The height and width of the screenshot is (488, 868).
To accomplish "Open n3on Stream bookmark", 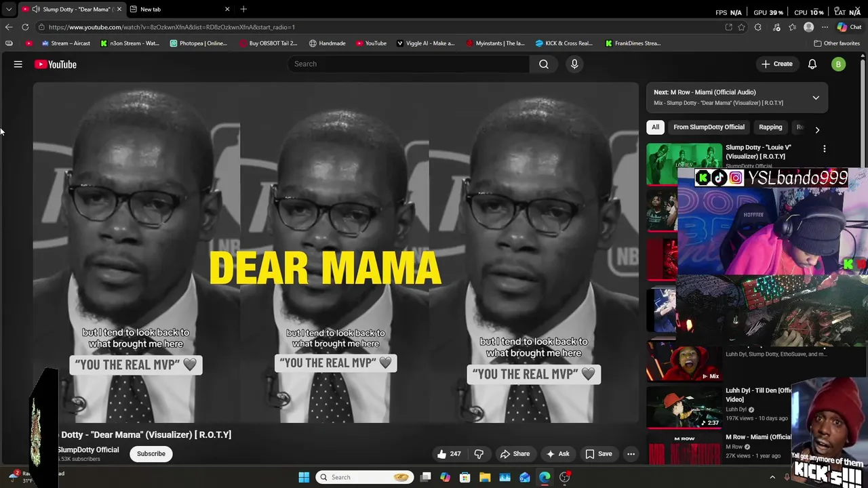I will tap(130, 43).
